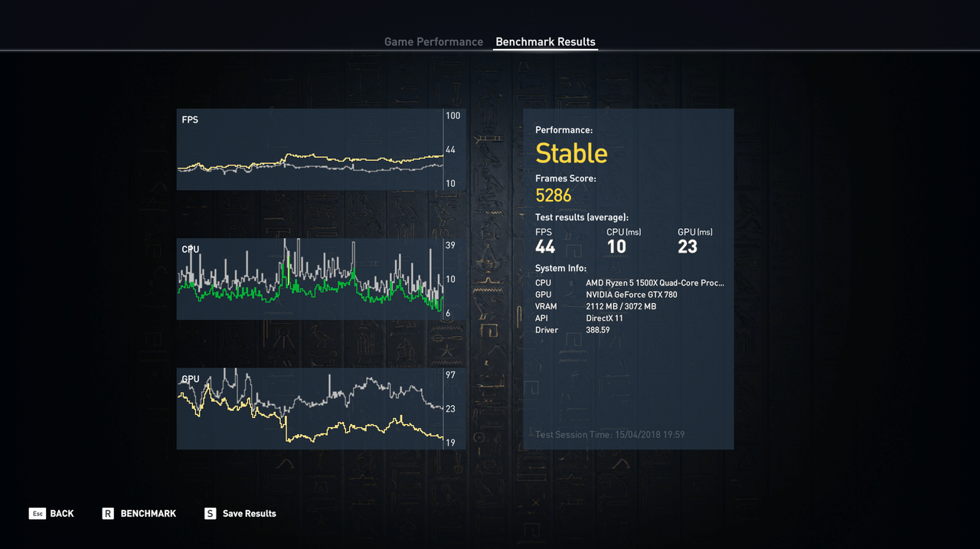Click the 'Test results (average):' label
980x549 pixels.
[582, 217]
